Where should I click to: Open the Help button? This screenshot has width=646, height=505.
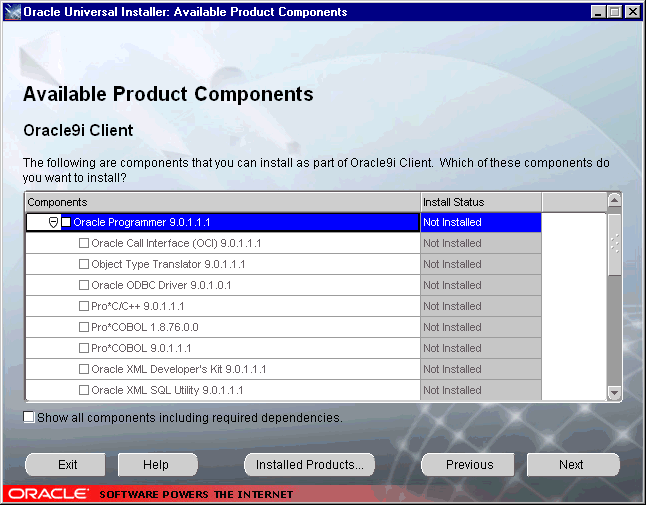pos(158,465)
